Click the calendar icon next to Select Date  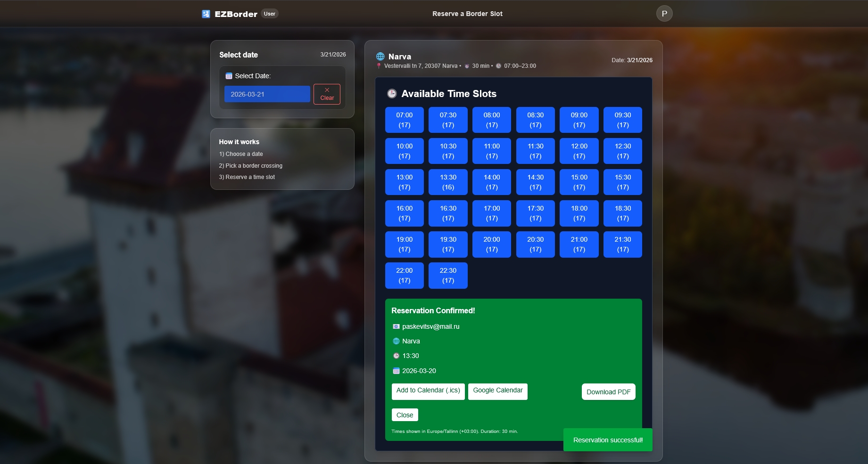point(229,76)
